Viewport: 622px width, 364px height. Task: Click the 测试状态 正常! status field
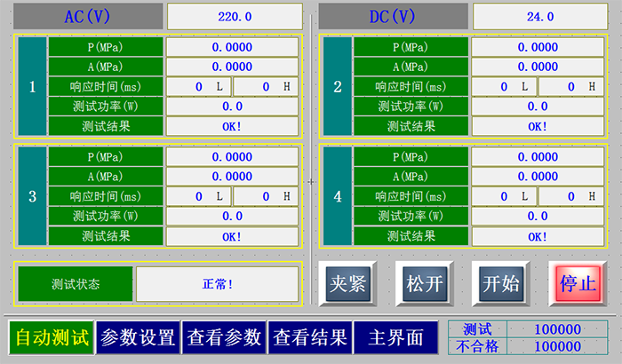[217, 284]
